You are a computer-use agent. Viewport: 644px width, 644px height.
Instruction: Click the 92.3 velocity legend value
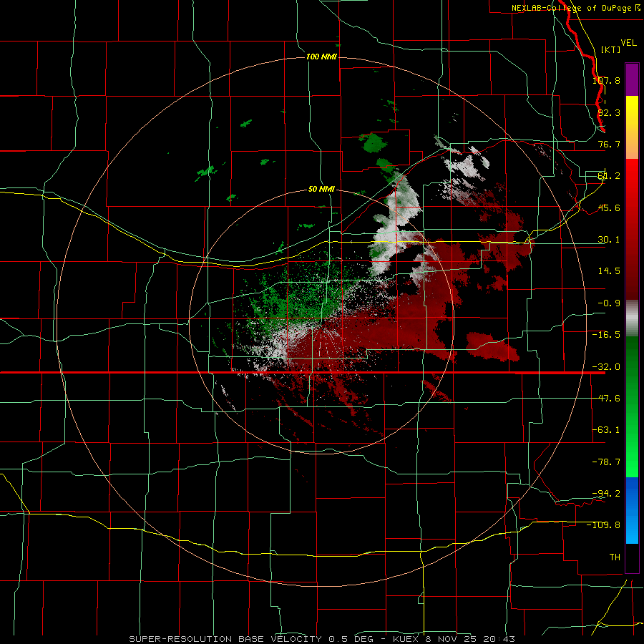609,112
